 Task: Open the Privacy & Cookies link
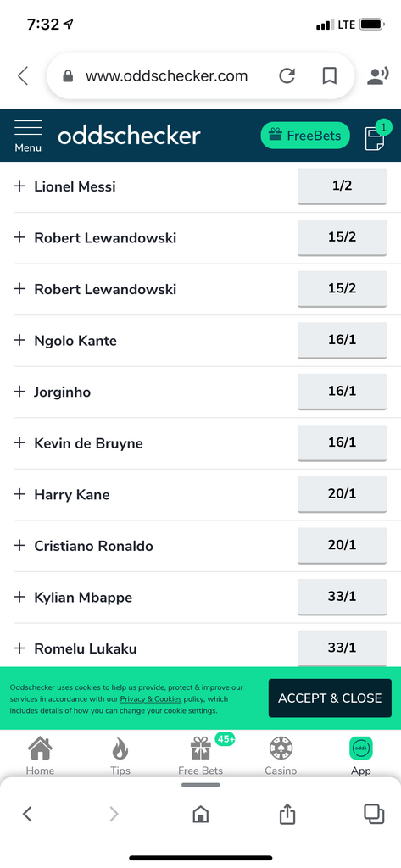151,699
